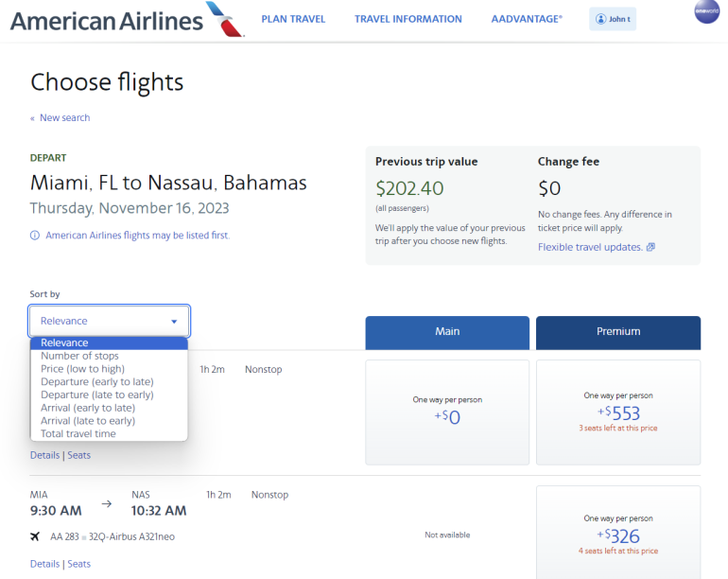Click the oneworld alliance badge

click(706, 11)
